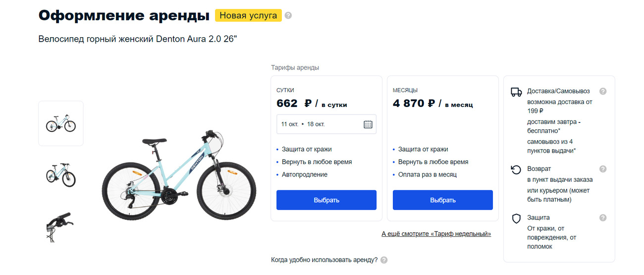Click the protection shield icon
644x275 pixels.
click(x=516, y=219)
